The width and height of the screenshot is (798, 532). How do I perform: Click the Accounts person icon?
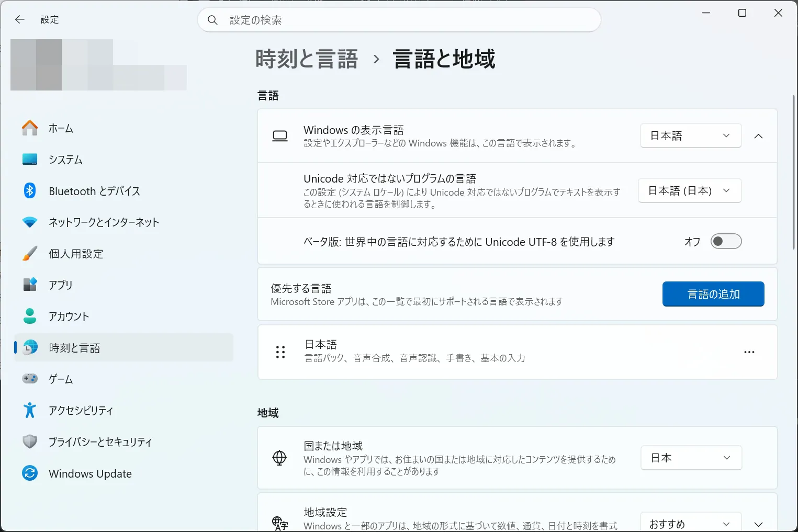pos(30,316)
